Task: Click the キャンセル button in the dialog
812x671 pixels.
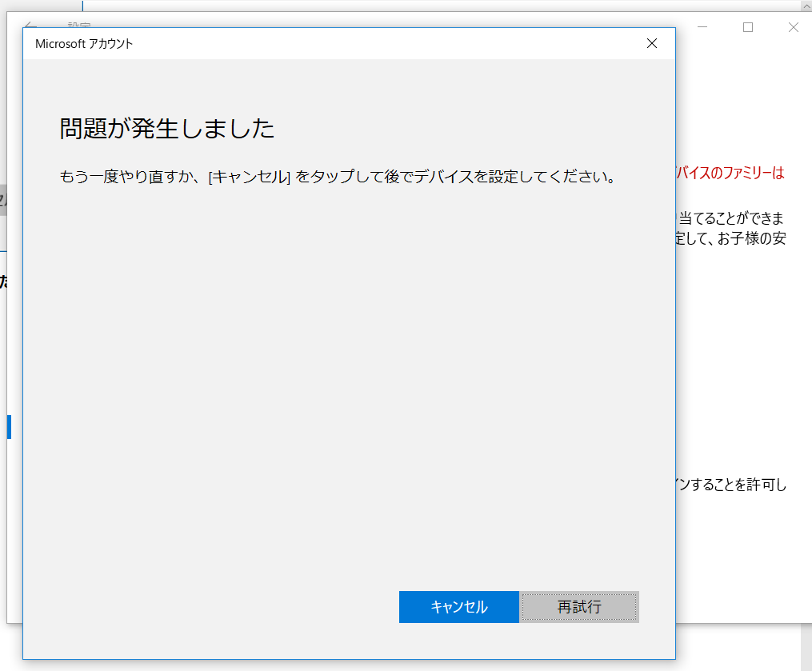Action: pyautogui.click(x=459, y=607)
